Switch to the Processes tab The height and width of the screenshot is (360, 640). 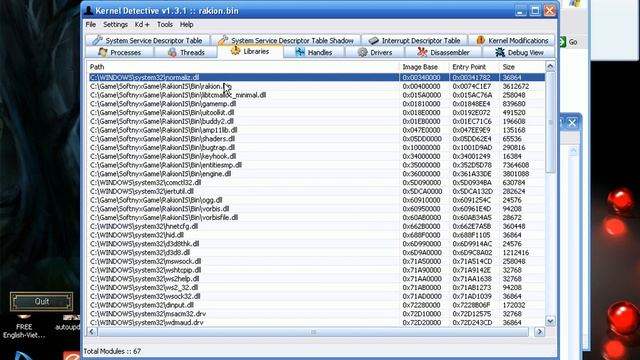click(x=120, y=52)
